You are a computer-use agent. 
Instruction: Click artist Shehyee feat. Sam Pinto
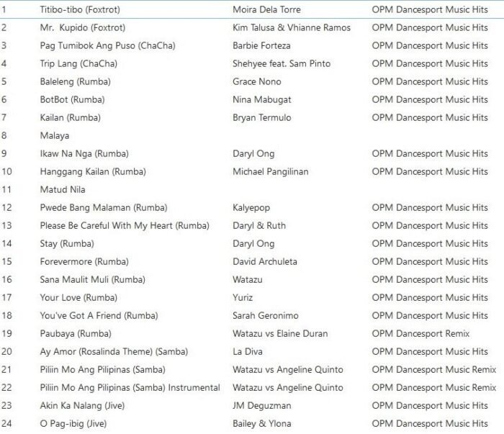[x=282, y=64]
